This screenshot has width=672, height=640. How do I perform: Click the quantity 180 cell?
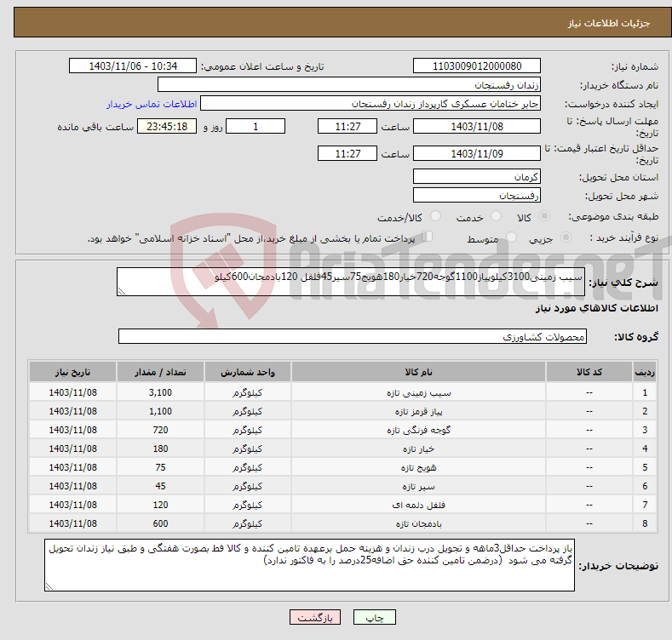[160, 449]
